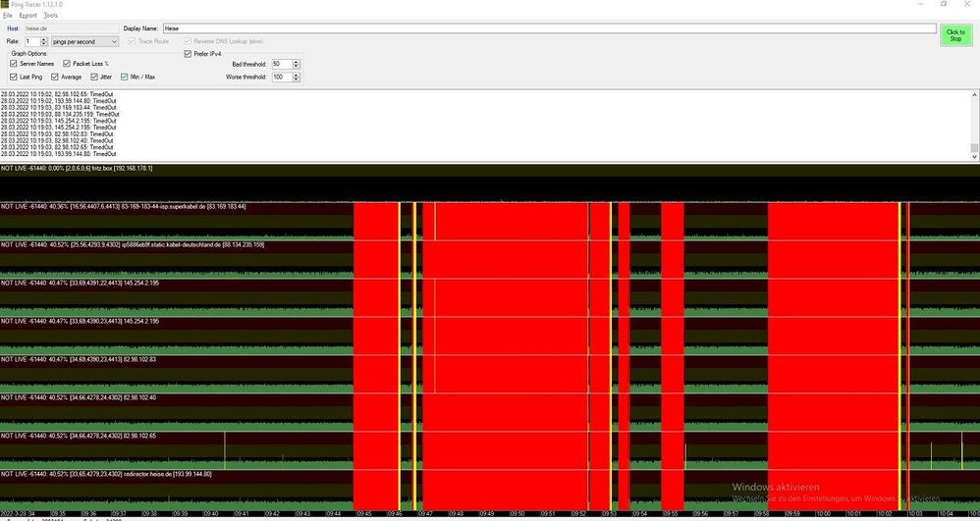
Task: Select log line 10:19:02 193.99.144.80 TimedOut
Action: pos(59,101)
